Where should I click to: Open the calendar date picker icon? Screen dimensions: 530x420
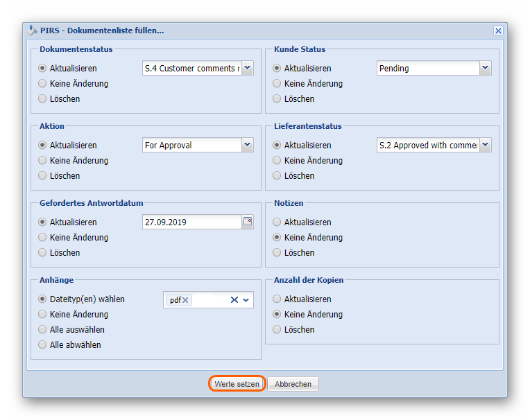pyautogui.click(x=248, y=222)
